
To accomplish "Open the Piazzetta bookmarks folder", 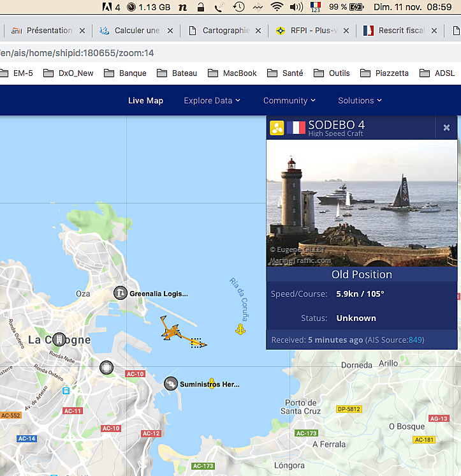I will tap(384, 73).
